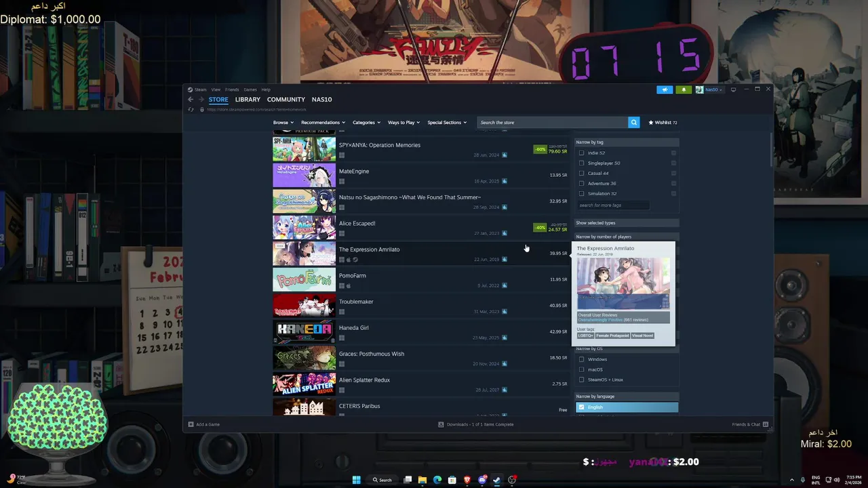Expand the Special Sections dropdown
Screen dimensions: 868x488
tap(447, 123)
